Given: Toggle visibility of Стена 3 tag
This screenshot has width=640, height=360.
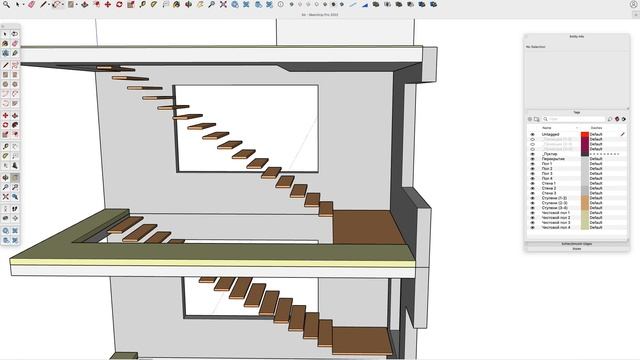Looking at the screenshot, I should point(532,193).
